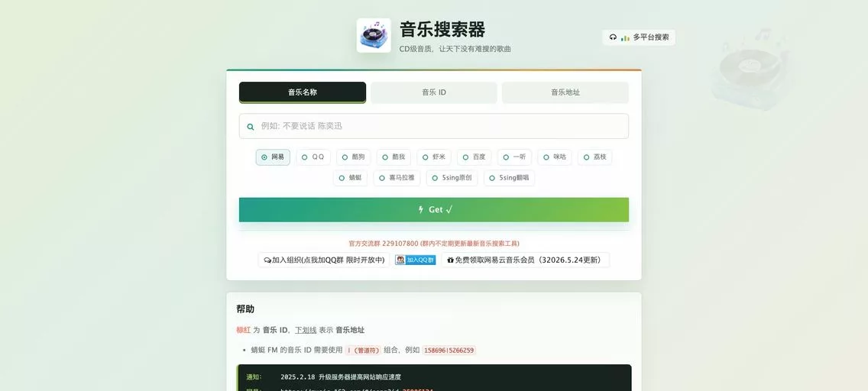Viewport: 868px width, 391px height.
Task: Click 加入组织(点我加QQ群) button
Action: point(324,260)
